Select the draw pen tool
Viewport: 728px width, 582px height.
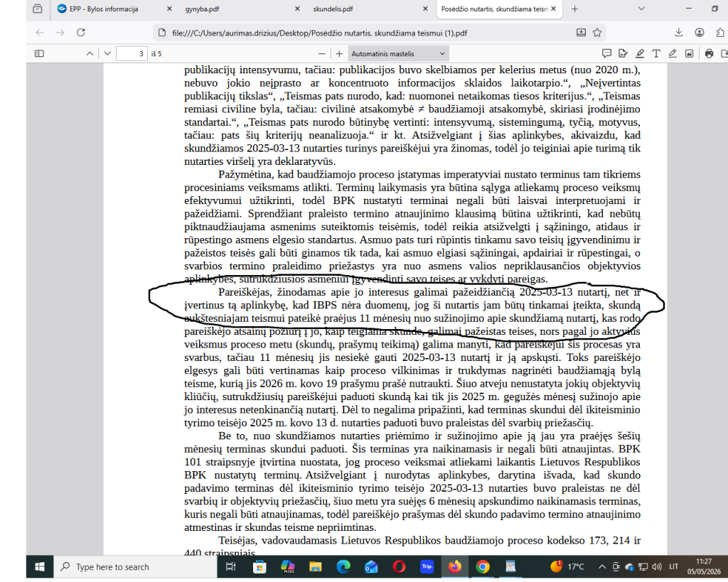pyautogui.click(x=673, y=54)
